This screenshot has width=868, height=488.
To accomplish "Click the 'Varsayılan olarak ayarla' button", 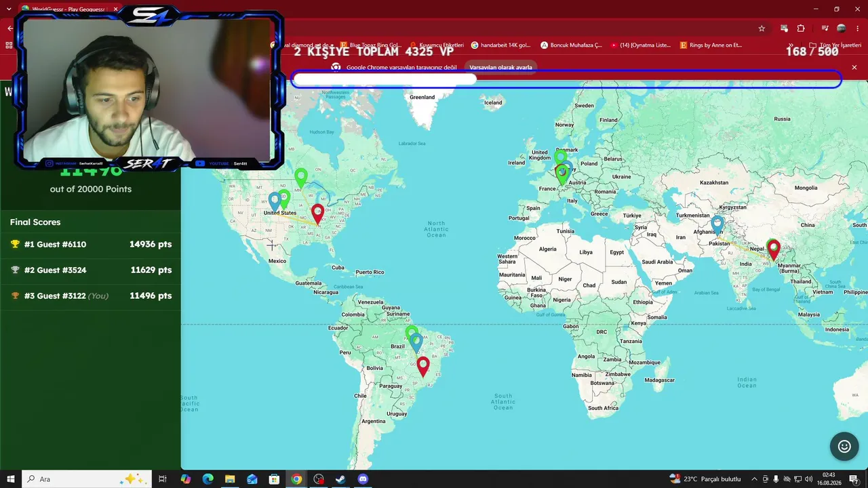I will [x=500, y=68].
